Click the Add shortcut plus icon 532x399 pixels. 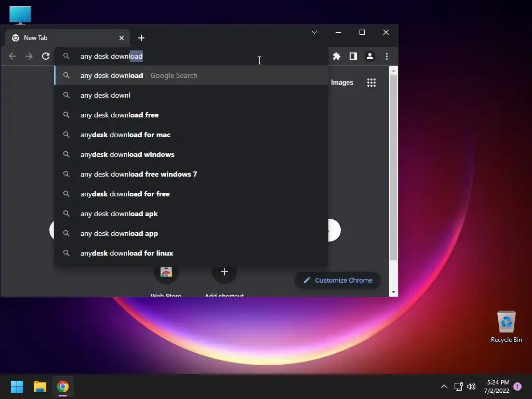[x=224, y=272]
